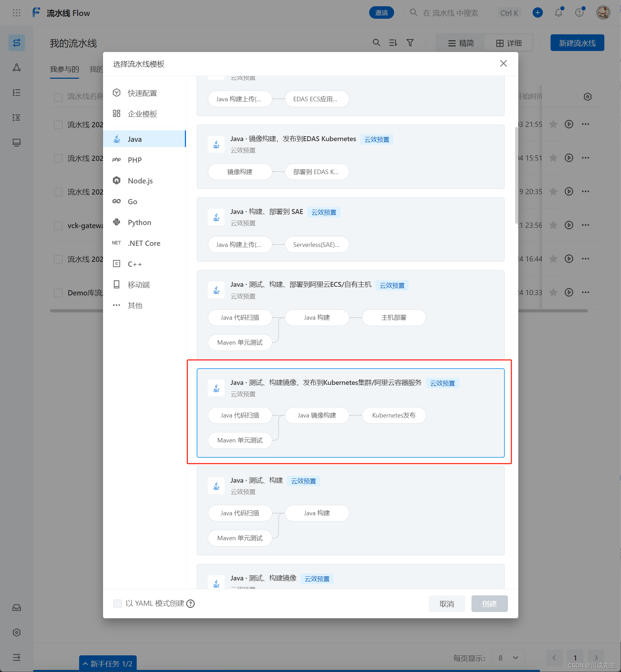Switch to 精简 compact view
The height and width of the screenshot is (672, 621).
(x=460, y=43)
